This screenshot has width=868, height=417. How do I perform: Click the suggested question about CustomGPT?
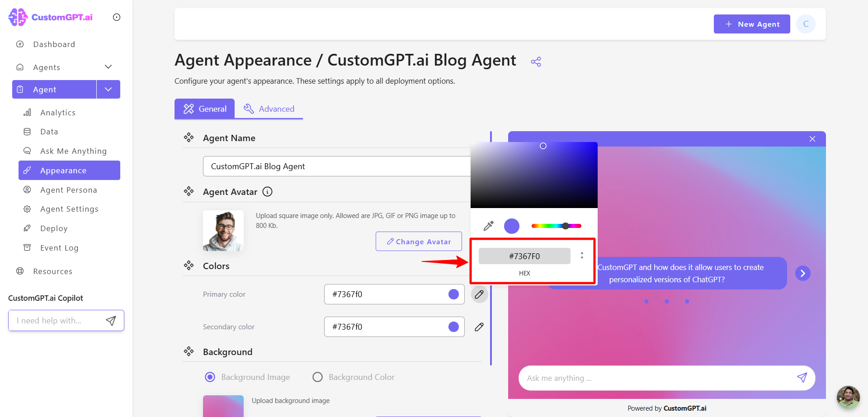click(x=668, y=273)
